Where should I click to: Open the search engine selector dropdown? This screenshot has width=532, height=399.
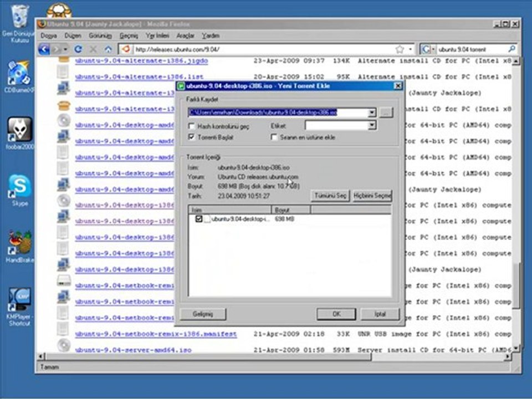pyautogui.click(x=433, y=49)
